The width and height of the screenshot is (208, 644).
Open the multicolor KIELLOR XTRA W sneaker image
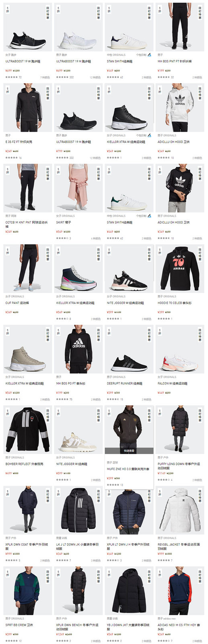78,268
